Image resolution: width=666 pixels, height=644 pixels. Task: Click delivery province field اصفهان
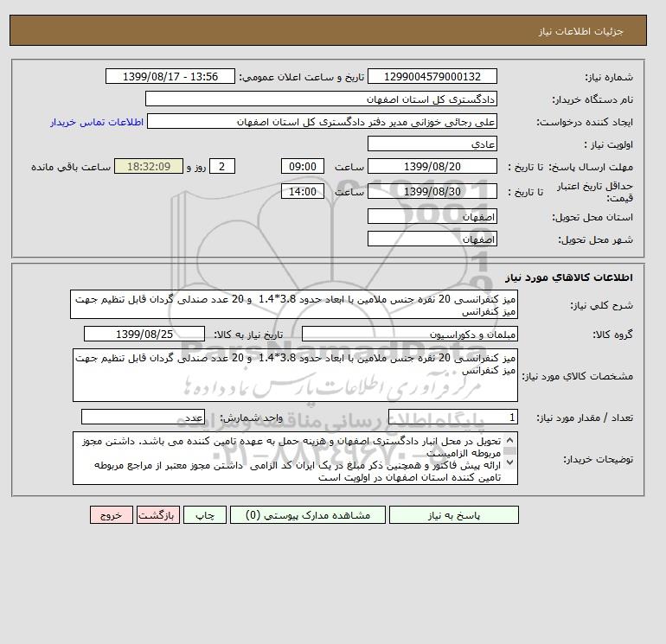tap(432, 216)
